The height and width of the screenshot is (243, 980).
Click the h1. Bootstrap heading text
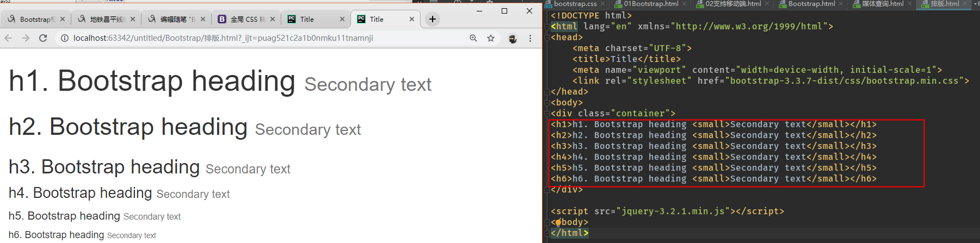tap(152, 81)
